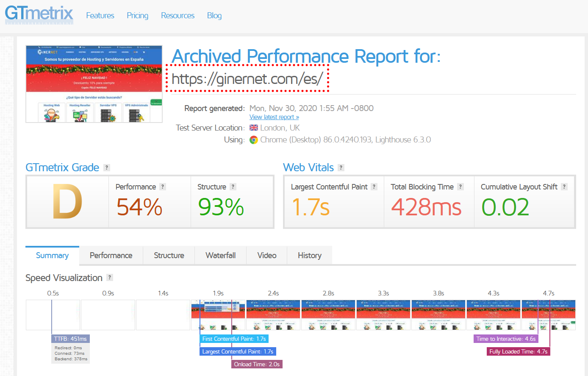Open the View latest report link
Viewport: 588px width, 376px height.
(274, 117)
